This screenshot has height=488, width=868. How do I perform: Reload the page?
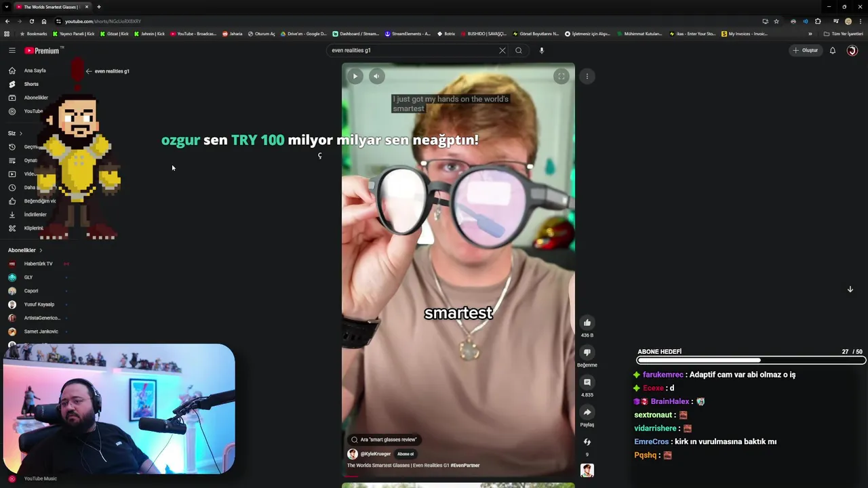31,21
